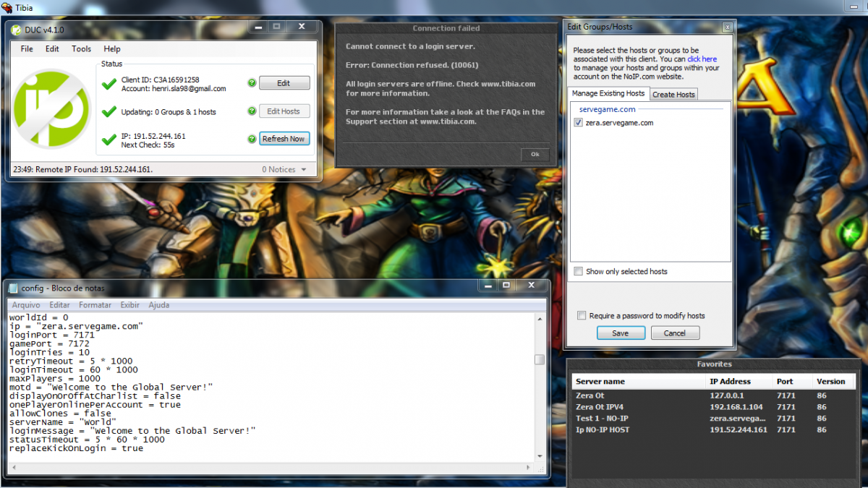Image resolution: width=868 pixels, height=488 pixels.
Task: Click the IP Address column header
Action: tap(740, 381)
